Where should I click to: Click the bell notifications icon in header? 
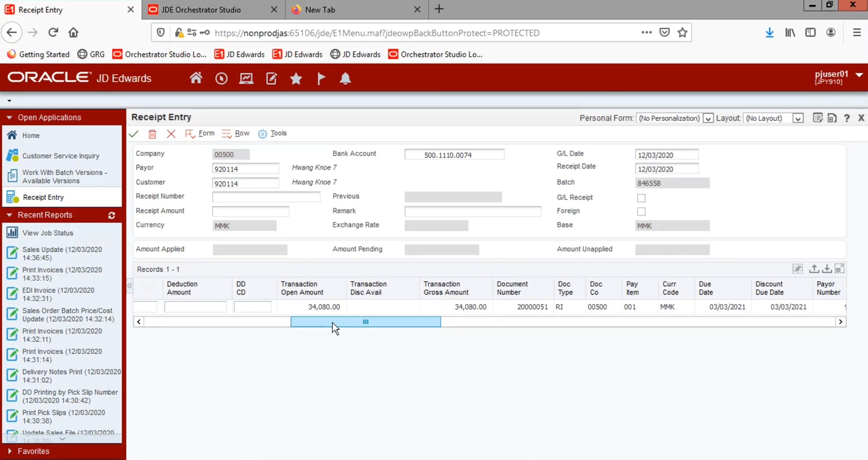coord(345,78)
